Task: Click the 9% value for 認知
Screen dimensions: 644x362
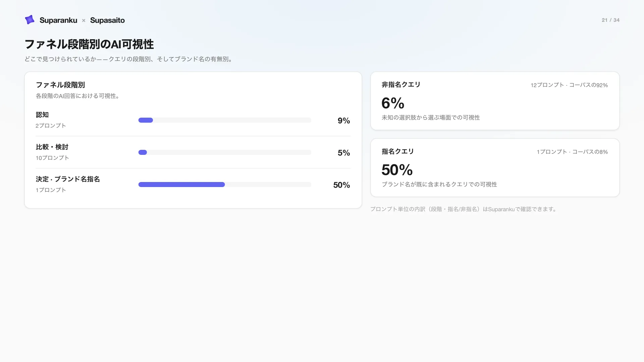Action: click(344, 121)
